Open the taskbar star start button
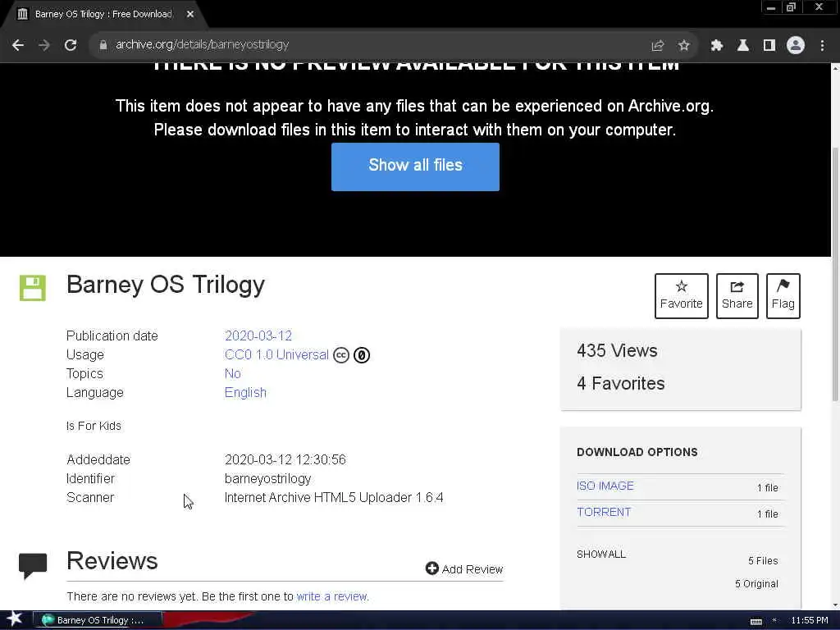This screenshot has width=840, height=630. tap(15, 619)
